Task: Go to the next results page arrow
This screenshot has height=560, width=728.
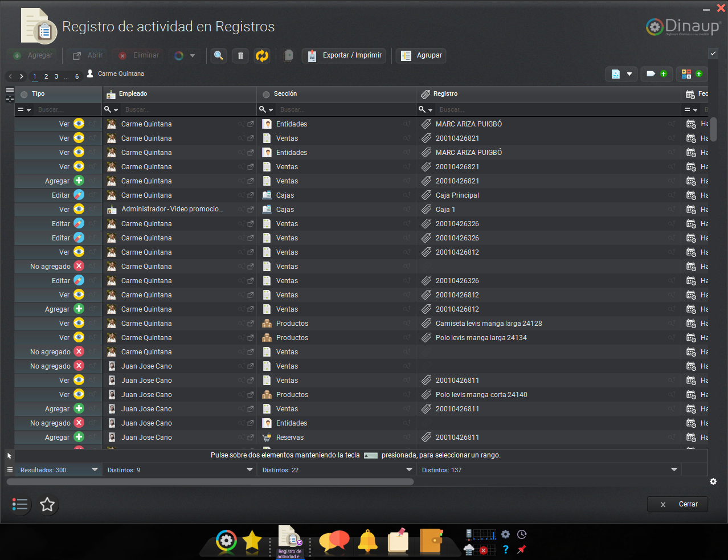Action: [x=22, y=76]
